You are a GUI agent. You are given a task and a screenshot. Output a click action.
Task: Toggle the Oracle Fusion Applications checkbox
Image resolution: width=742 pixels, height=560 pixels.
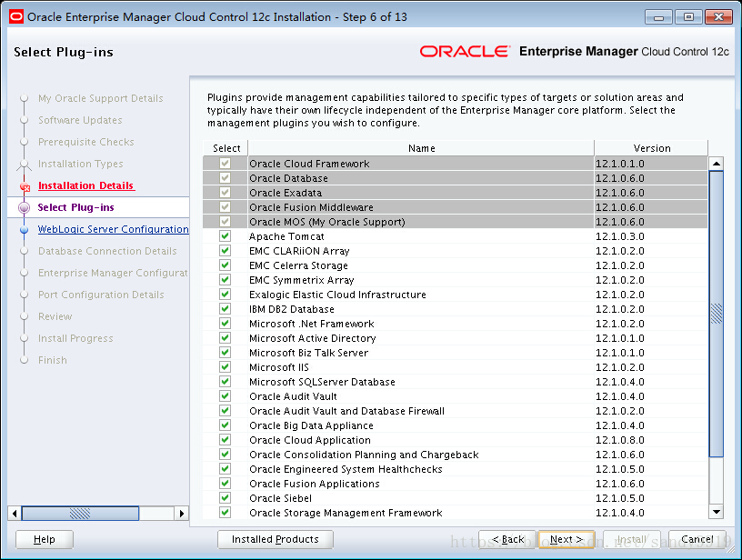click(226, 484)
